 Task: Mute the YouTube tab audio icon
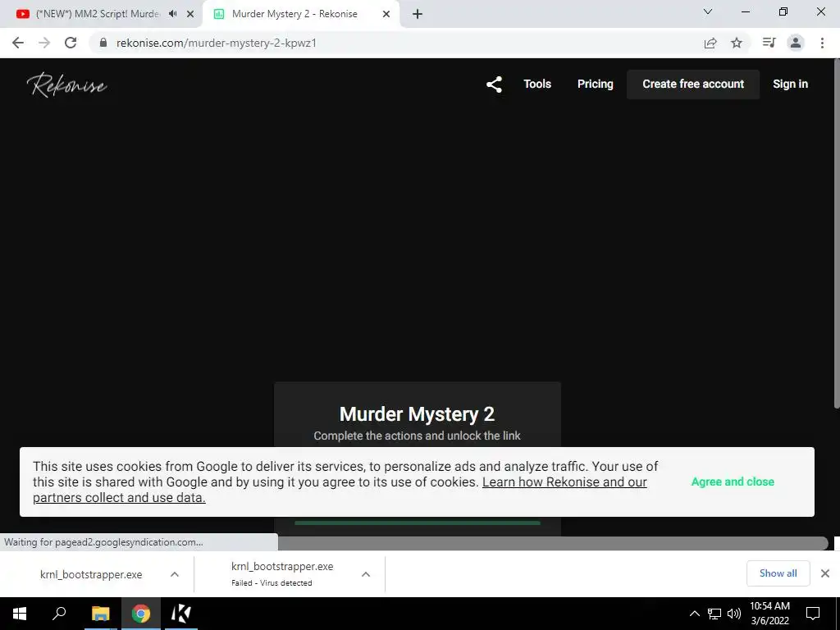pyautogui.click(x=172, y=14)
